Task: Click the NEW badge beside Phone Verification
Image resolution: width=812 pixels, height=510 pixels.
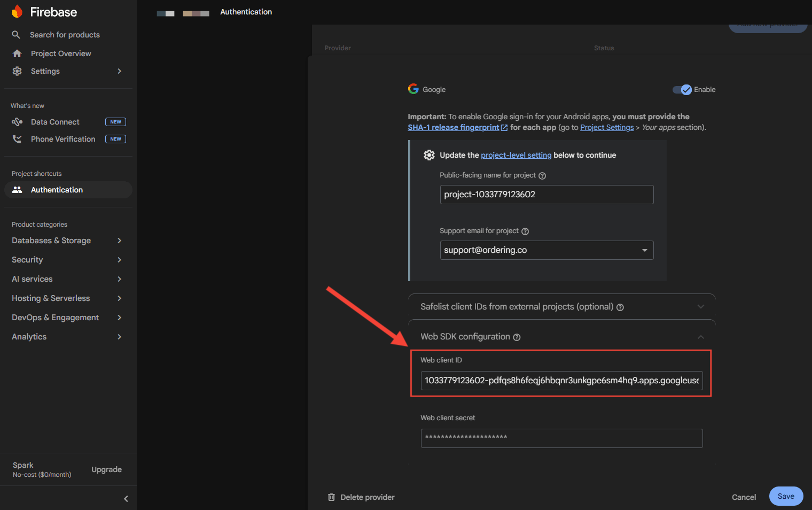Action: [x=115, y=139]
